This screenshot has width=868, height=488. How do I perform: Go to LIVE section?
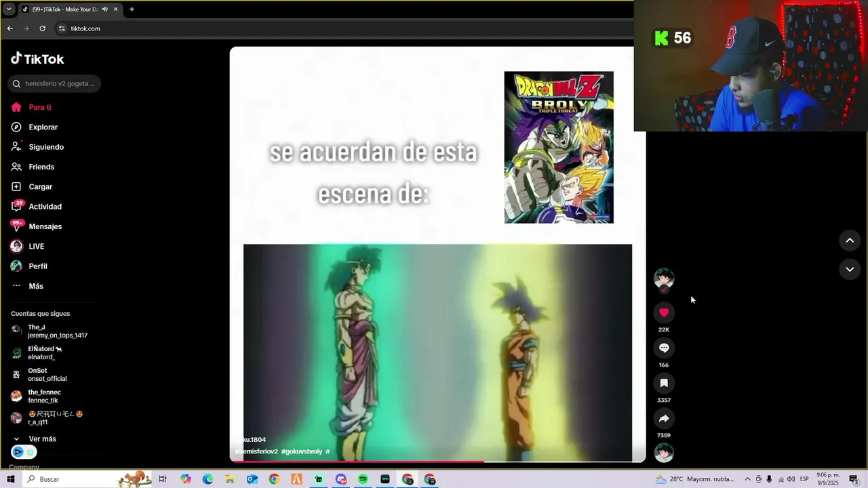coord(28,246)
